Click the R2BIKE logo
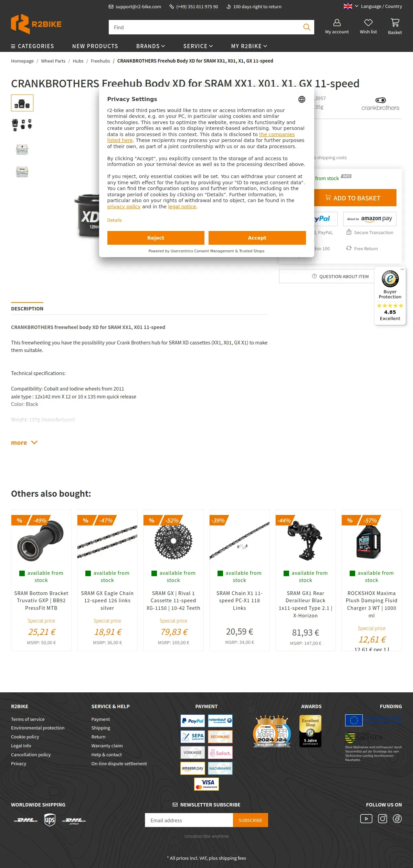 point(36,24)
